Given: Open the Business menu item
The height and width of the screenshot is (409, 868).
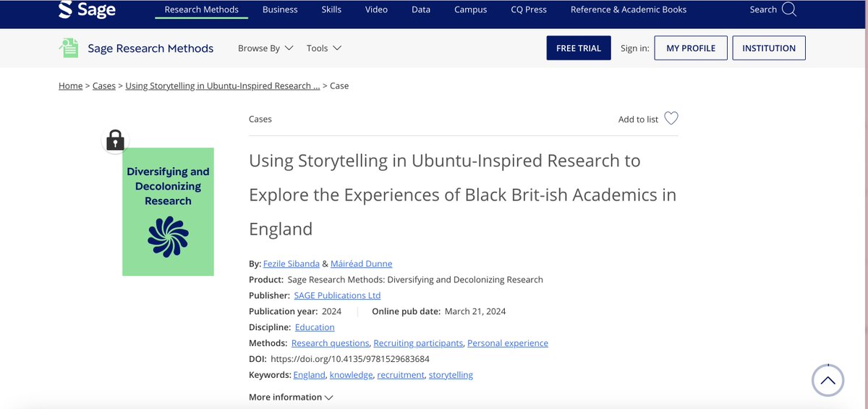Looking at the screenshot, I should pos(280,9).
